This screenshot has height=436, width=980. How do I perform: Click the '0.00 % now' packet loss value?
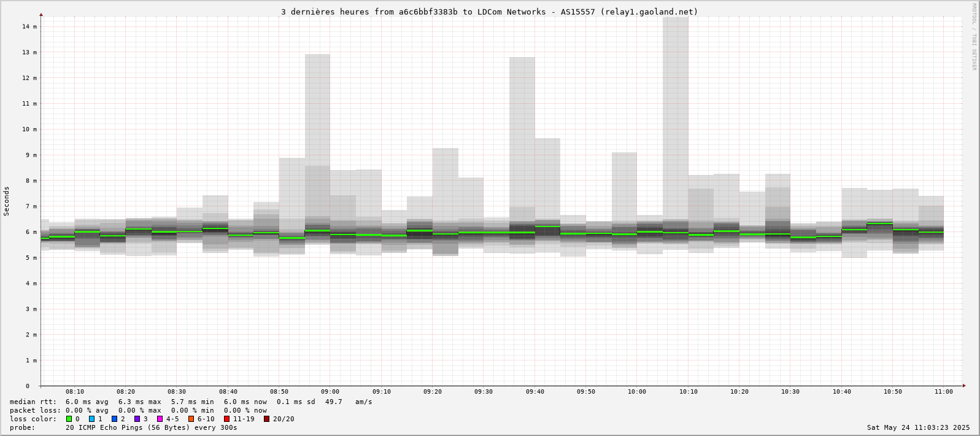pyautogui.click(x=245, y=410)
